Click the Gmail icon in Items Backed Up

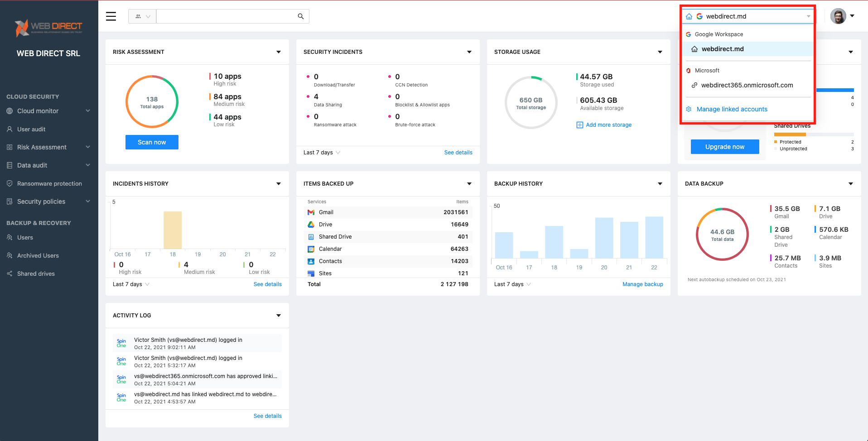tap(311, 212)
